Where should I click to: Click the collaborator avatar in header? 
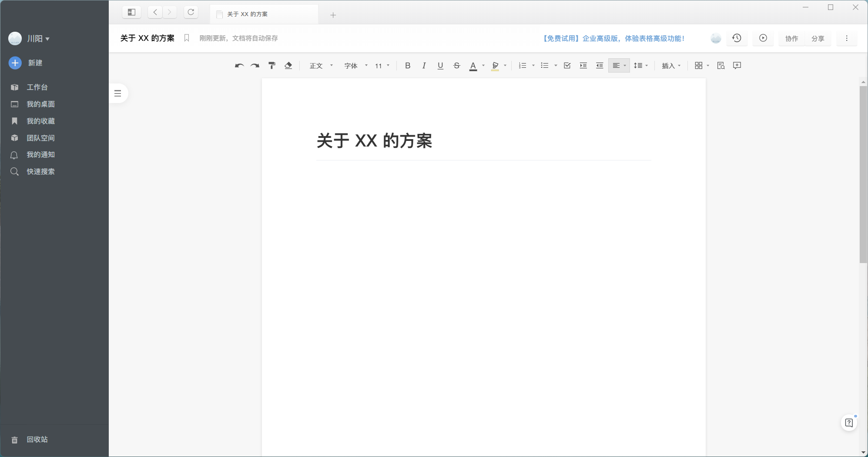pos(716,38)
